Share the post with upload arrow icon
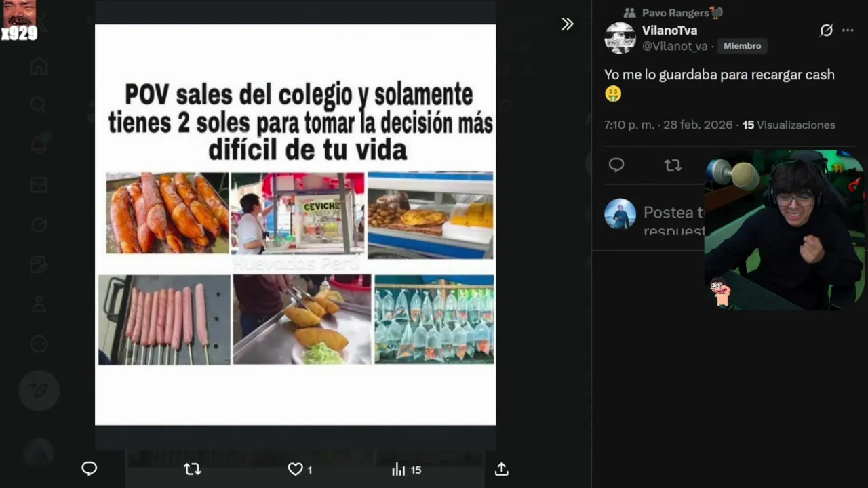 point(502,469)
